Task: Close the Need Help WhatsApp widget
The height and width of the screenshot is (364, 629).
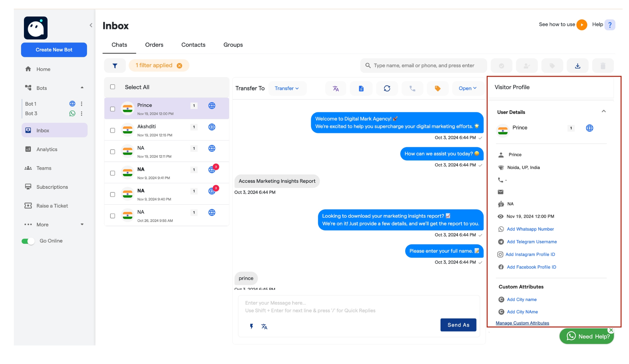Action: coord(611,330)
